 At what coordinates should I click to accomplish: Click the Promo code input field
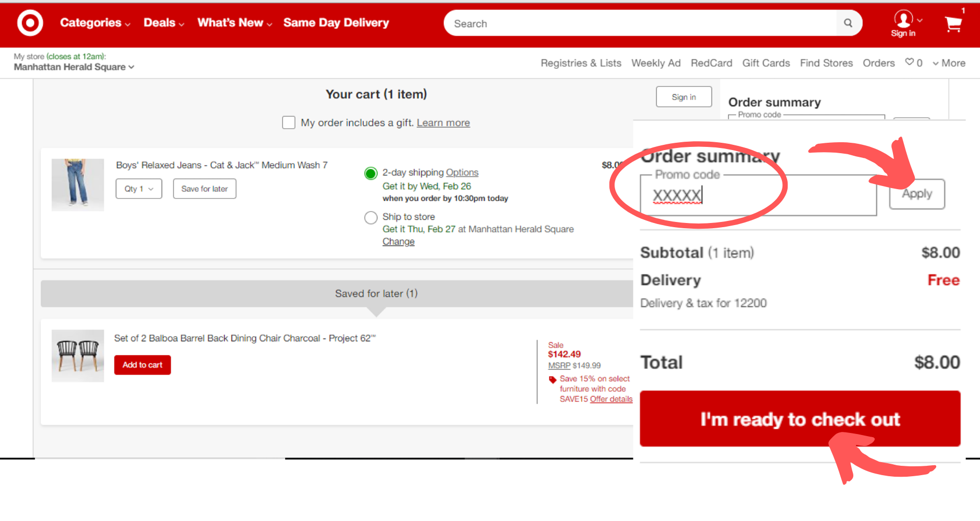click(x=758, y=195)
